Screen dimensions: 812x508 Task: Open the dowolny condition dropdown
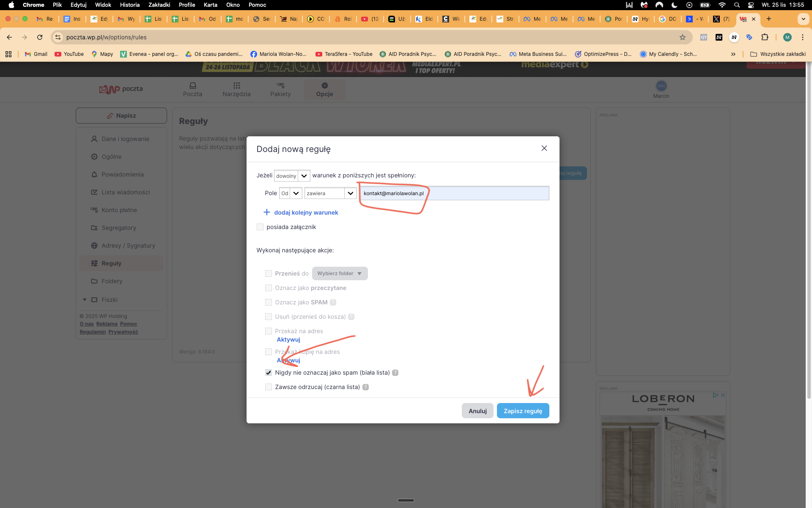point(292,176)
